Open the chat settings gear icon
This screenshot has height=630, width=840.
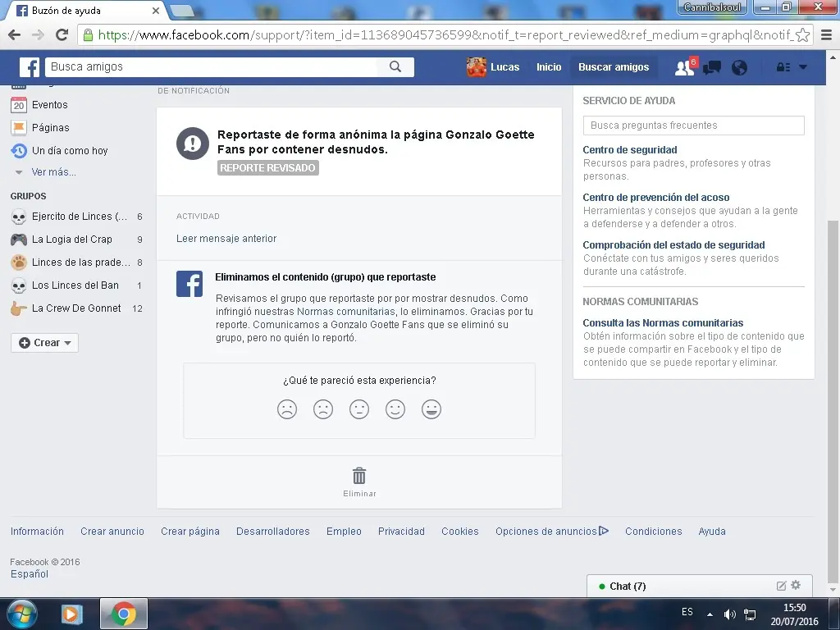coord(796,585)
